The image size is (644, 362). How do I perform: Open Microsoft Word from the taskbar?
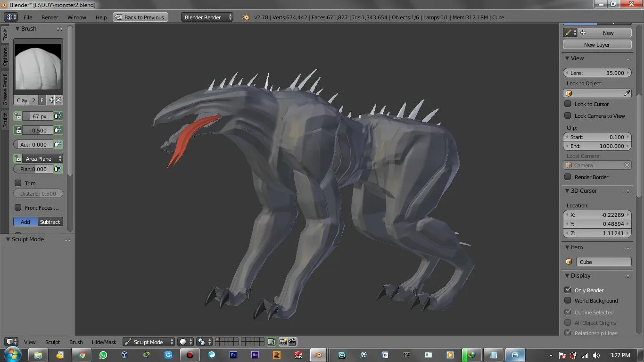pos(385,354)
